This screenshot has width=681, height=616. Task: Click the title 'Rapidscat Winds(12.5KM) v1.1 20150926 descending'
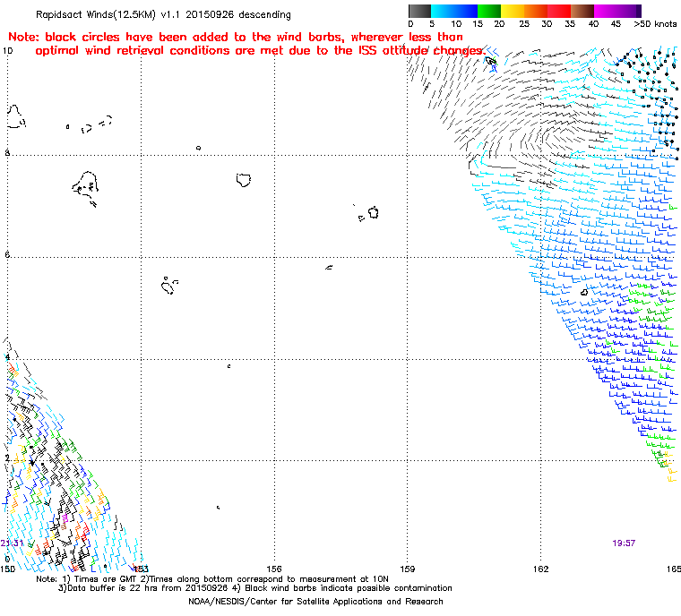pyautogui.click(x=163, y=14)
